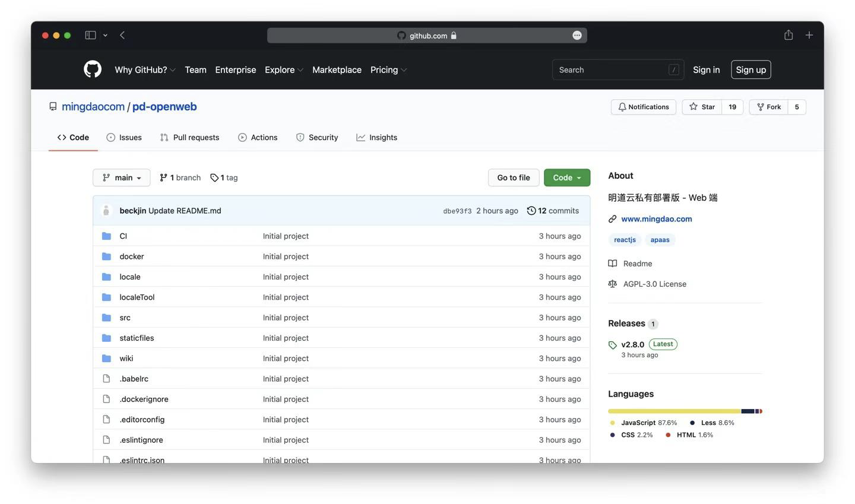Viewport: 855px width, 504px height.
Task: Click the GitHub search field
Action: point(612,69)
